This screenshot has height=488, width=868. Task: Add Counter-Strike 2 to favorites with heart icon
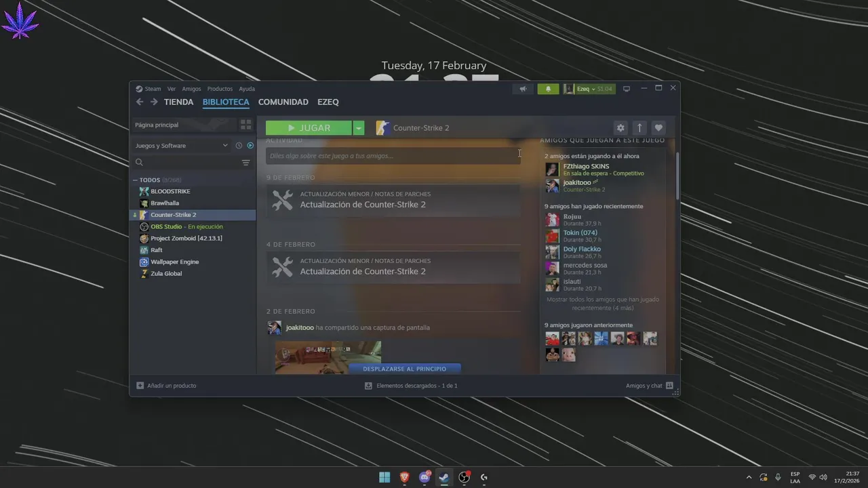tap(658, 128)
